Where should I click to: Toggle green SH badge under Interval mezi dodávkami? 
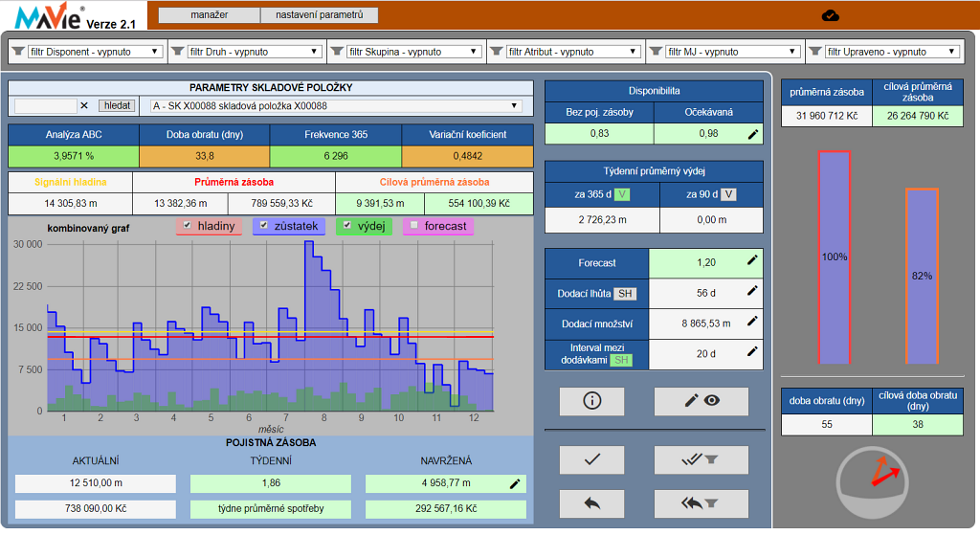pyautogui.click(x=621, y=360)
